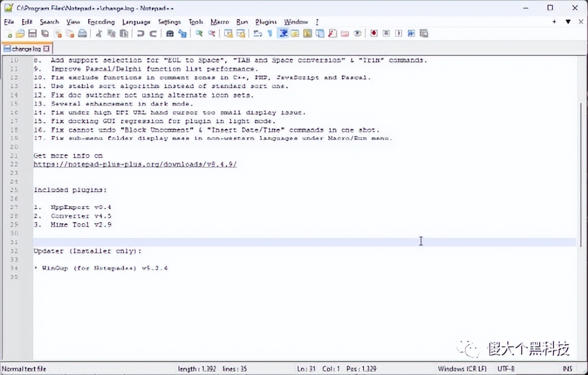Click the Stop Recording macro icon
The height and width of the screenshot is (375, 588).
click(386, 34)
